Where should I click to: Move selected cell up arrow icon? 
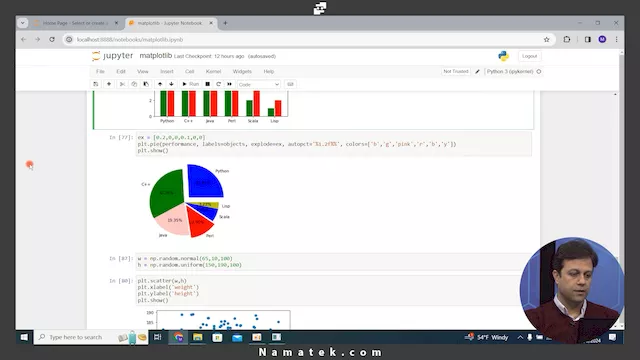click(160, 84)
